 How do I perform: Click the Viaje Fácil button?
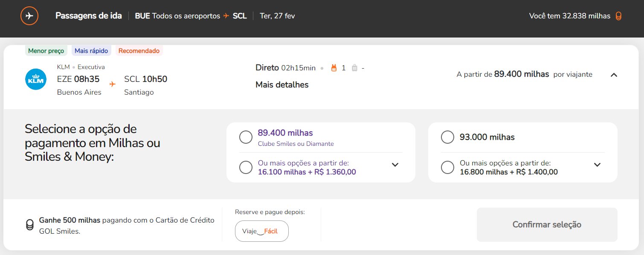coord(262,231)
